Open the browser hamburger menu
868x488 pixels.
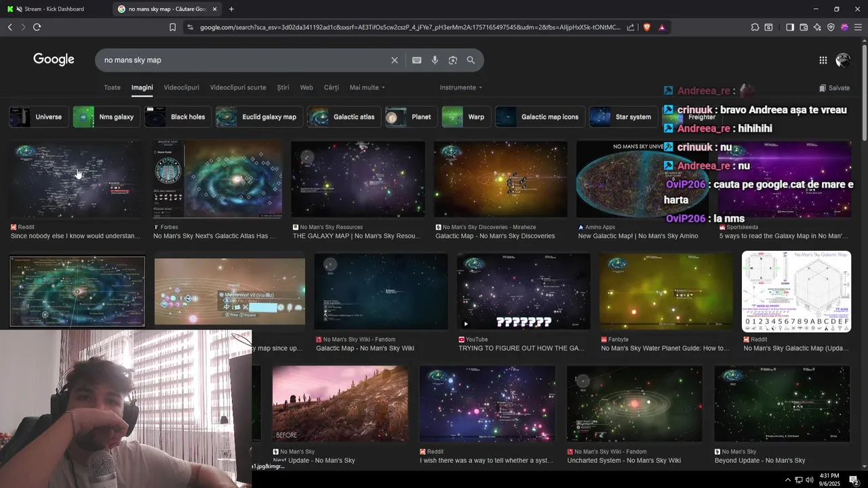858,27
